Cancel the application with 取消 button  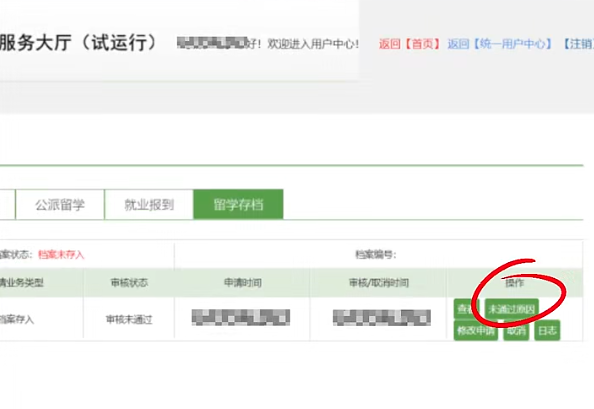pos(516,331)
